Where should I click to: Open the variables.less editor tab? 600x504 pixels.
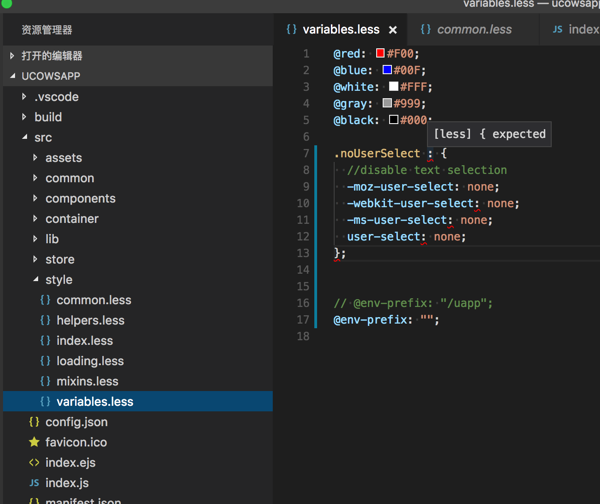click(340, 30)
